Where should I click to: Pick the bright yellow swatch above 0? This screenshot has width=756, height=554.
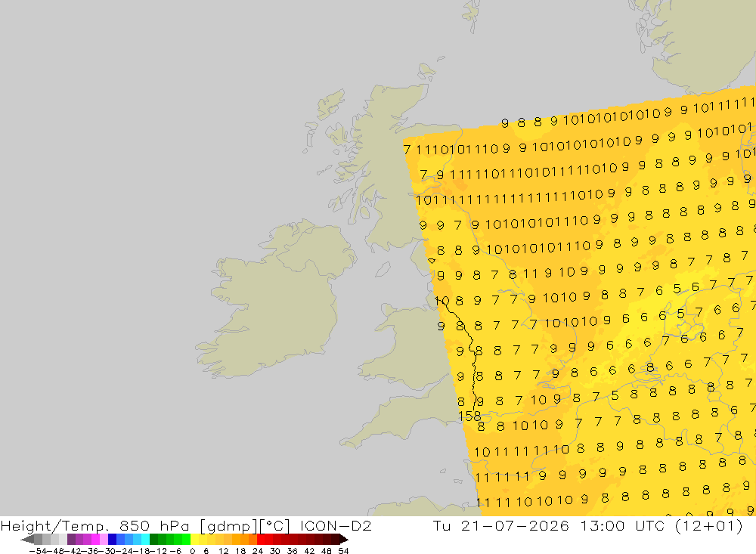(x=194, y=540)
